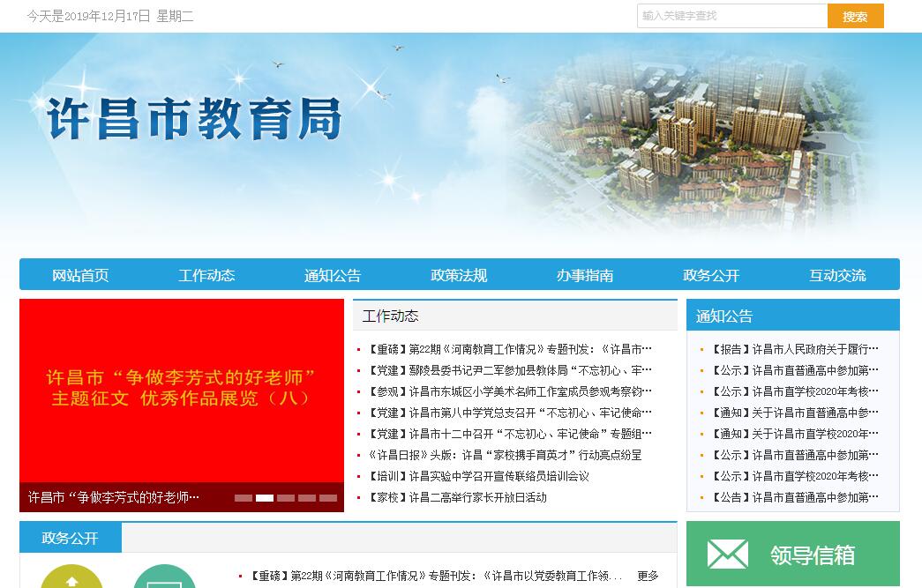Go to 互动交流 in the navigation bar
The height and width of the screenshot is (588, 922).
[837, 275]
